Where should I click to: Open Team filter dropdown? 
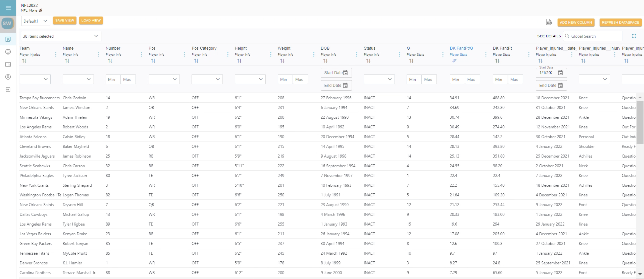[35, 79]
